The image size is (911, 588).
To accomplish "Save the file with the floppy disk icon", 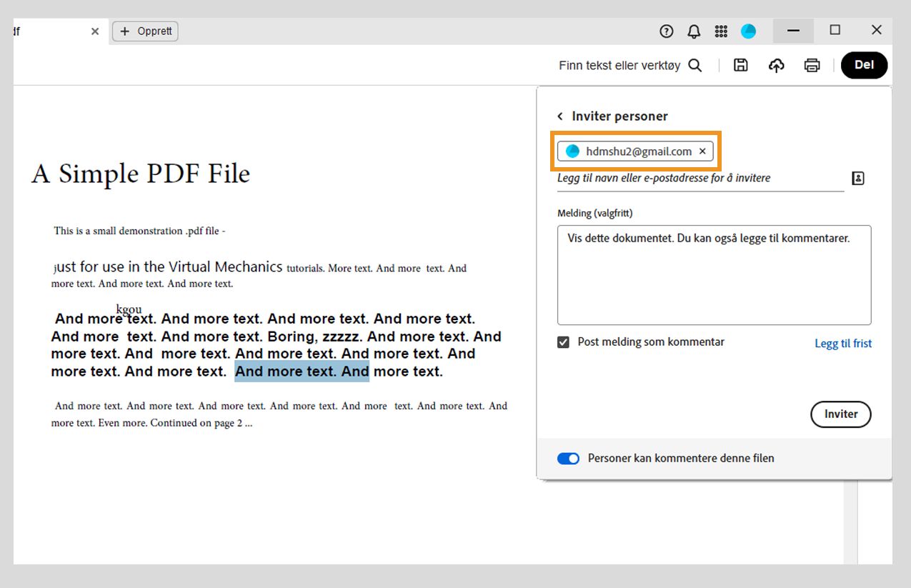I will pyautogui.click(x=741, y=65).
